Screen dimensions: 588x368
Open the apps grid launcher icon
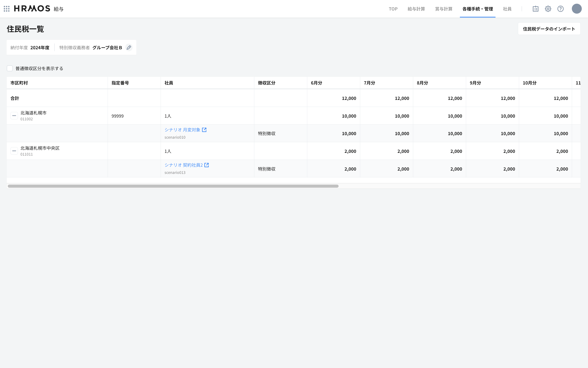(7, 9)
